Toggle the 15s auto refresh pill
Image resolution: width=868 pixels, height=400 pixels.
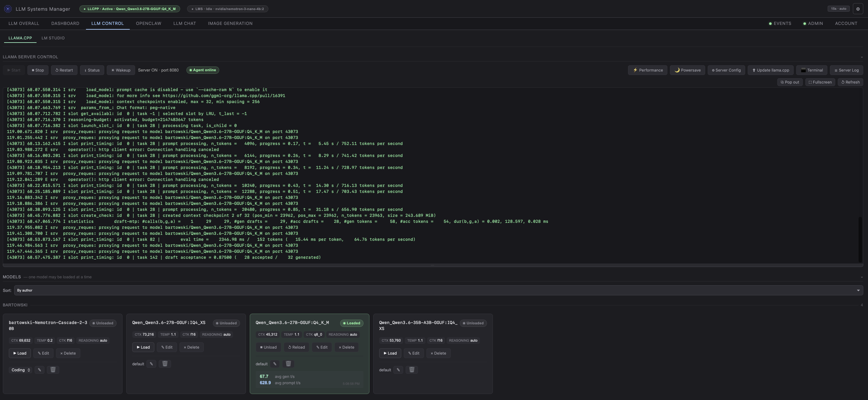click(x=838, y=9)
